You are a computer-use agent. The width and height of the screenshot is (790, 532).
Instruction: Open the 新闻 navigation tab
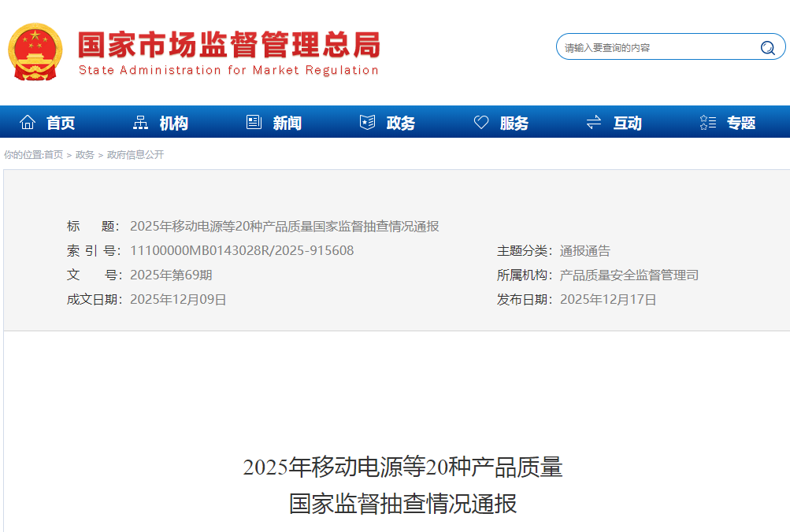287,123
